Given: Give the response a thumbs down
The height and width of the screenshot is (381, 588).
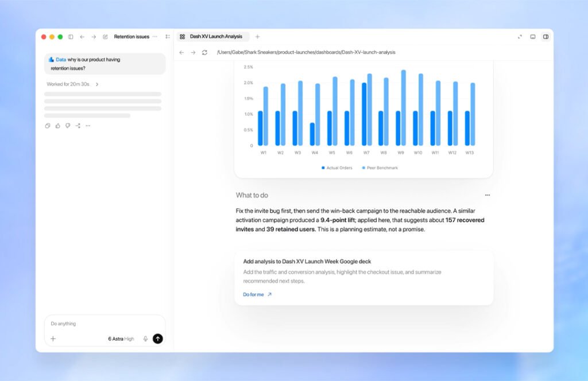Looking at the screenshot, I should [x=68, y=126].
